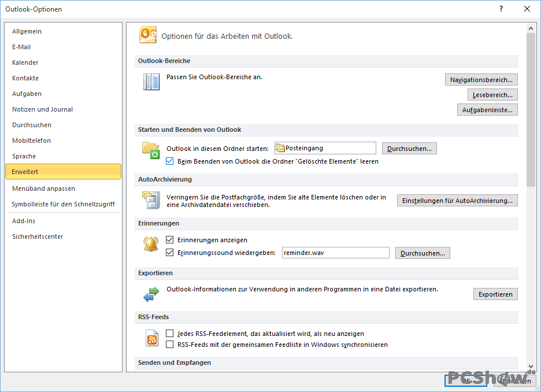Viewport: 541px width, 392px height.
Task: Click the AutoArchivierung file cabinet icon
Action: pos(151,200)
